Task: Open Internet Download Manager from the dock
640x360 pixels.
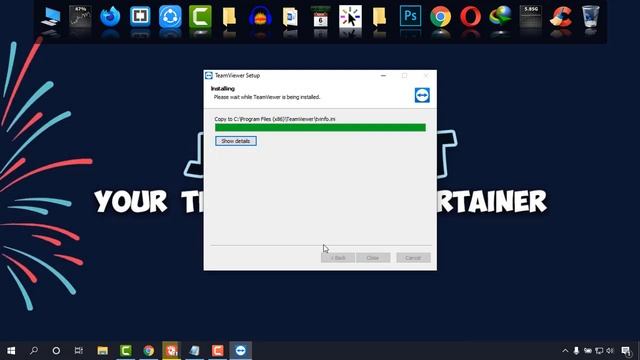Action: tap(500, 17)
